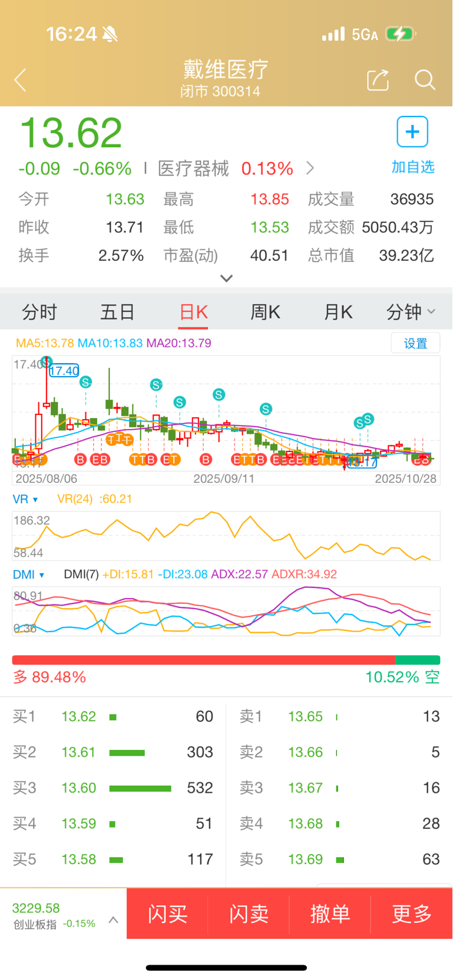Tap the MA5:13.78 legend
The height and width of the screenshot is (980, 453).
pos(45,343)
